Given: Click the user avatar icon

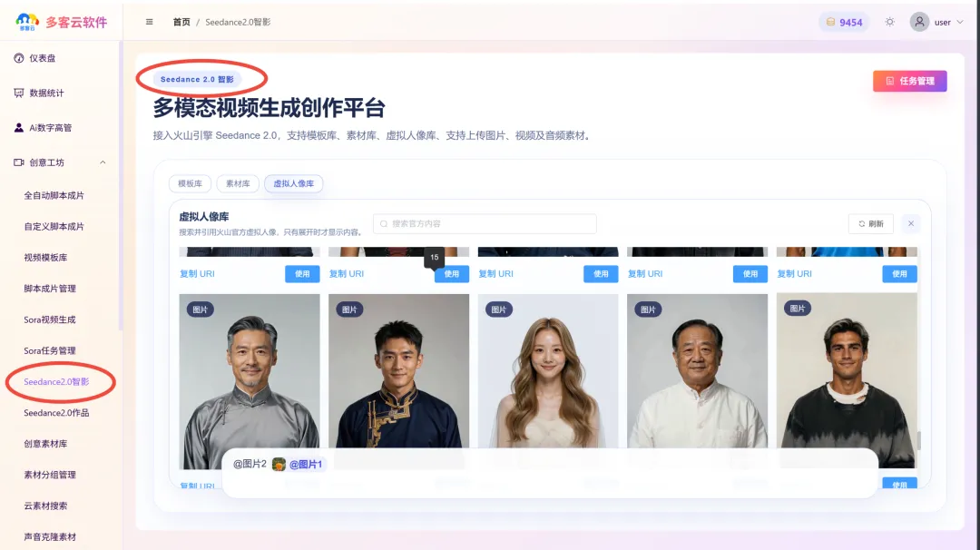Looking at the screenshot, I should (x=919, y=22).
